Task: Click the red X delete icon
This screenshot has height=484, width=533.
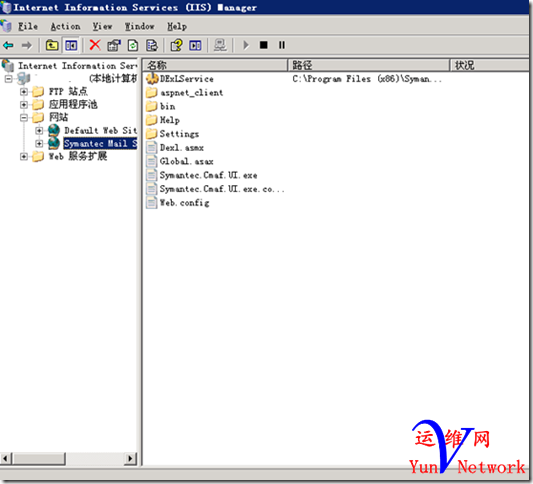Action: [95, 45]
